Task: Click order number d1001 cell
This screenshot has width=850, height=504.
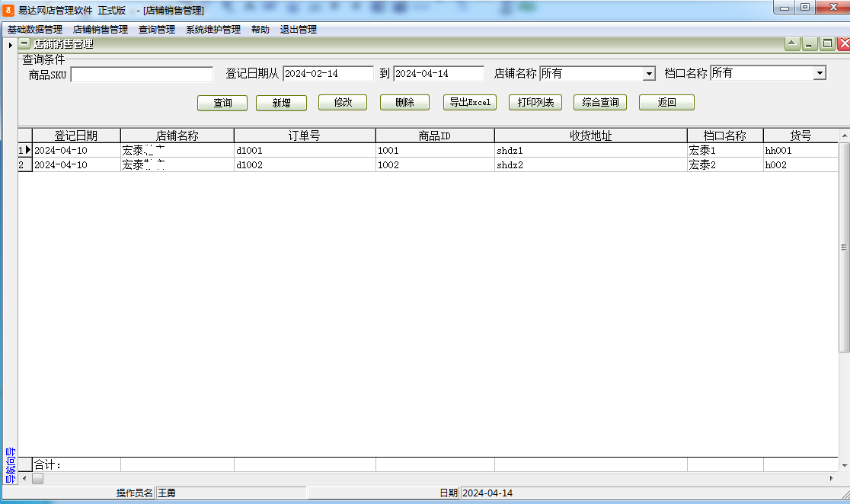Action: [305, 151]
